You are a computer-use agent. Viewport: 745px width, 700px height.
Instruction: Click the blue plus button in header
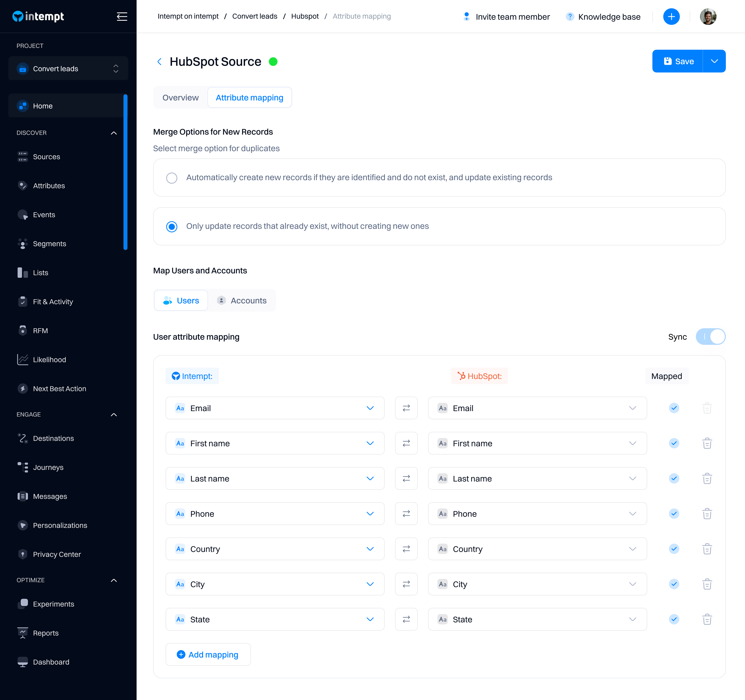point(671,17)
